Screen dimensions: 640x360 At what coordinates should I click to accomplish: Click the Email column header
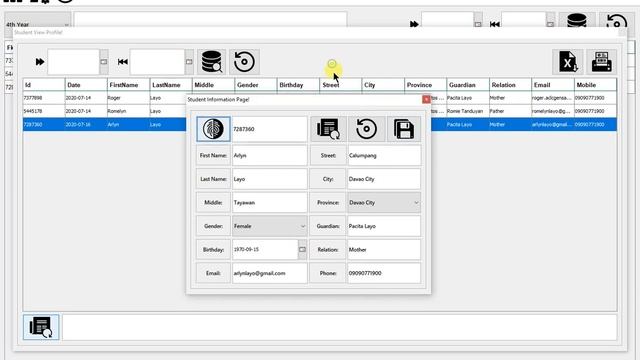click(553, 85)
